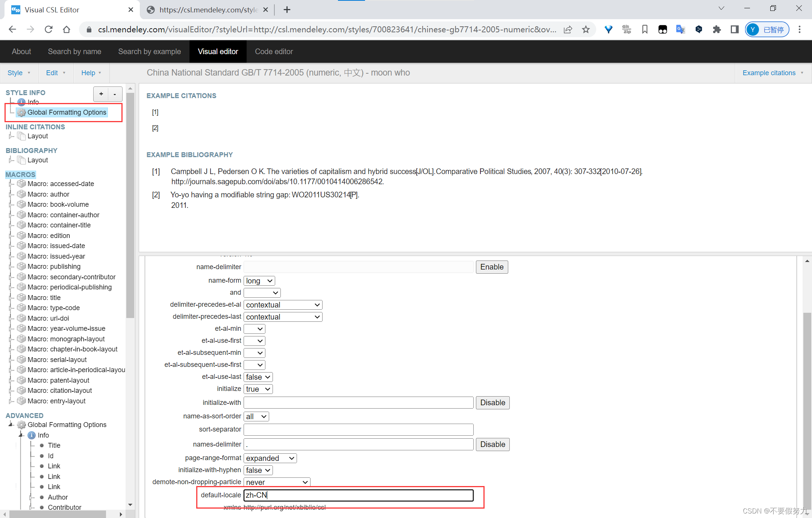Click the browser reload icon
This screenshot has height=518, width=812.
click(x=48, y=29)
